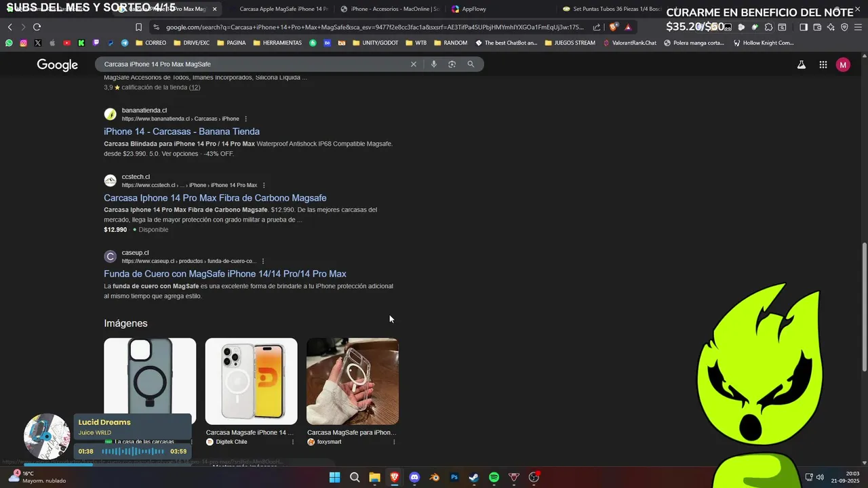Open Funda de Cuero con MagSafe result
This screenshot has height=488, width=868.
coord(225,274)
